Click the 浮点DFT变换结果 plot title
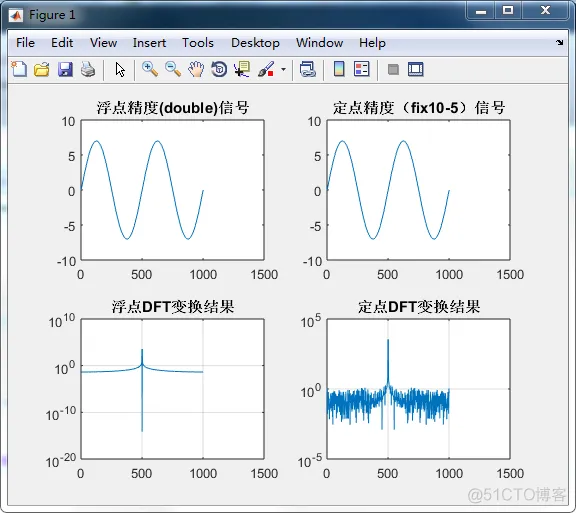Viewport: 576px width, 513px height. (172, 306)
